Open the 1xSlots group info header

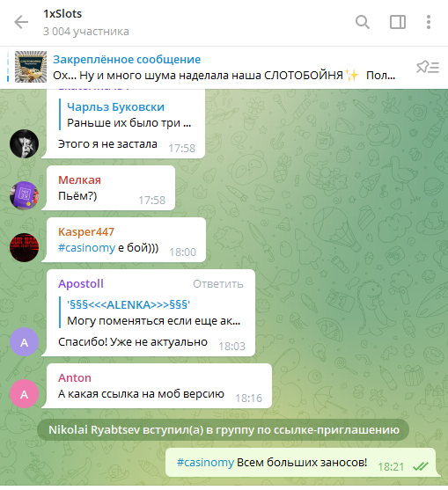(86, 22)
